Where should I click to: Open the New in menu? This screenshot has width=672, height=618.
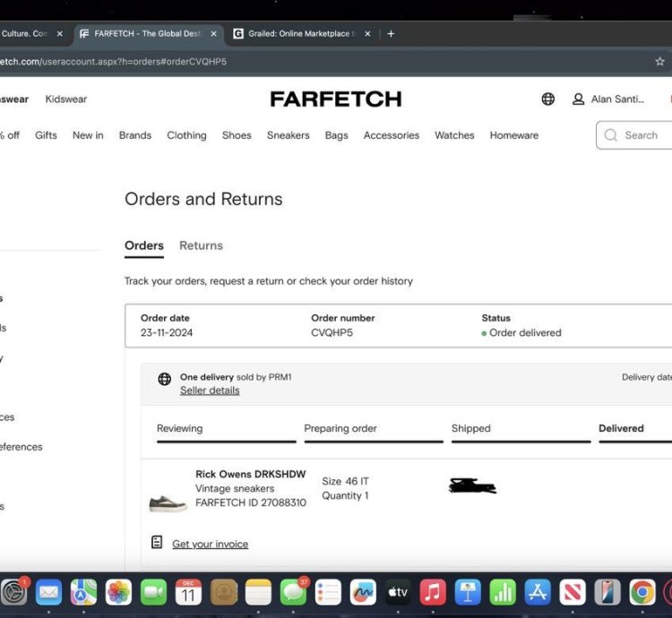[x=88, y=135]
